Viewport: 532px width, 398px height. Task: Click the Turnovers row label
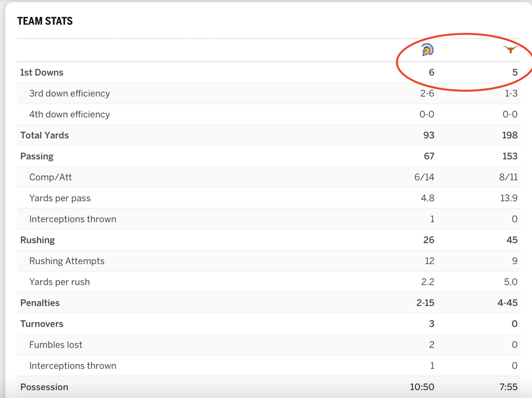(42, 324)
